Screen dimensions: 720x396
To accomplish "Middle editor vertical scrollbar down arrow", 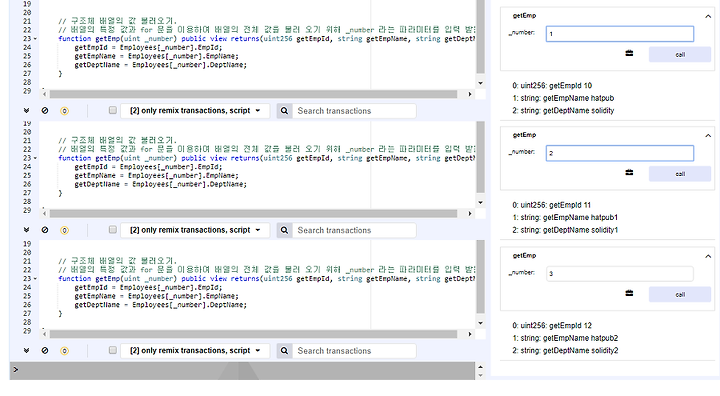I will (x=480, y=203).
